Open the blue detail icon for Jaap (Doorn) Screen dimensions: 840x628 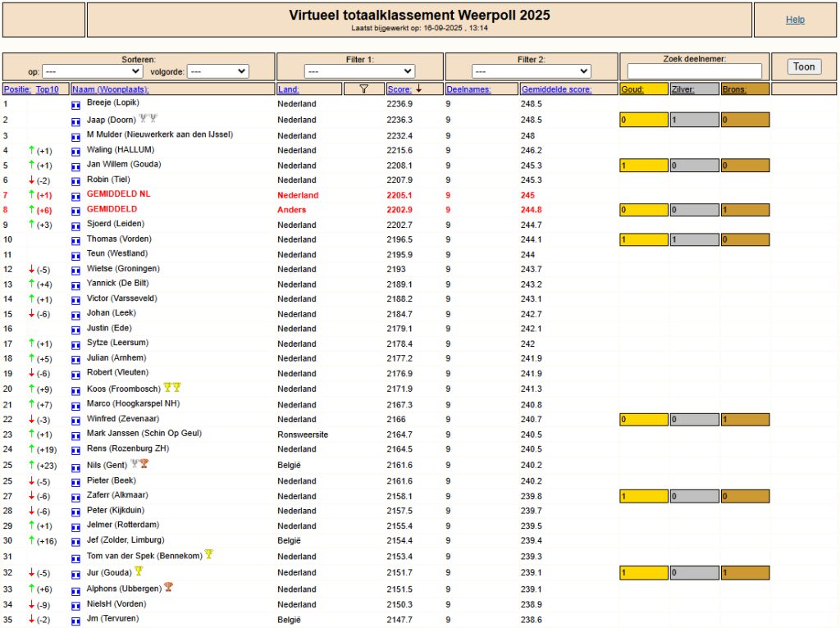(x=75, y=122)
